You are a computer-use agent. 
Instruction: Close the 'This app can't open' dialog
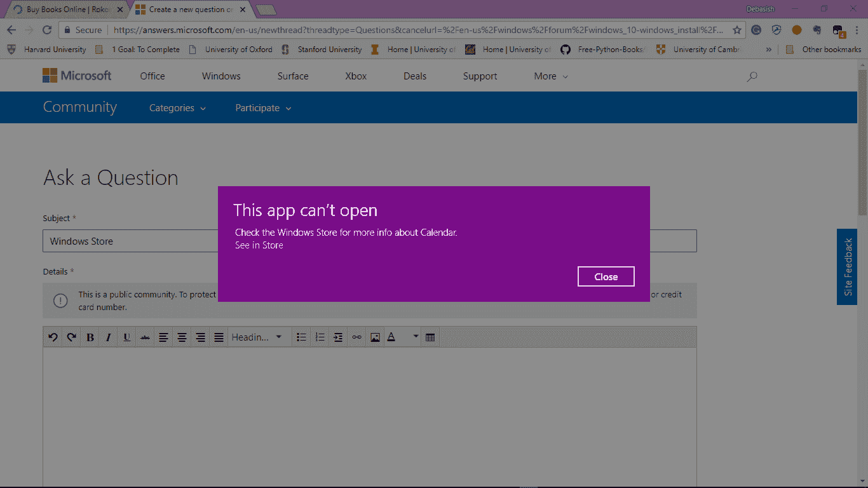(606, 276)
